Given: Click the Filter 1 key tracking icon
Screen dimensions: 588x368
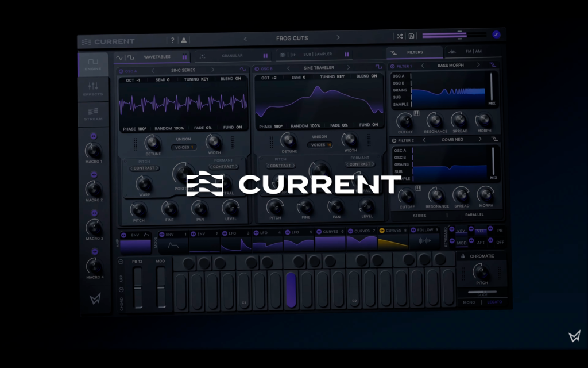Looking at the screenshot, I should coord(416,113).
